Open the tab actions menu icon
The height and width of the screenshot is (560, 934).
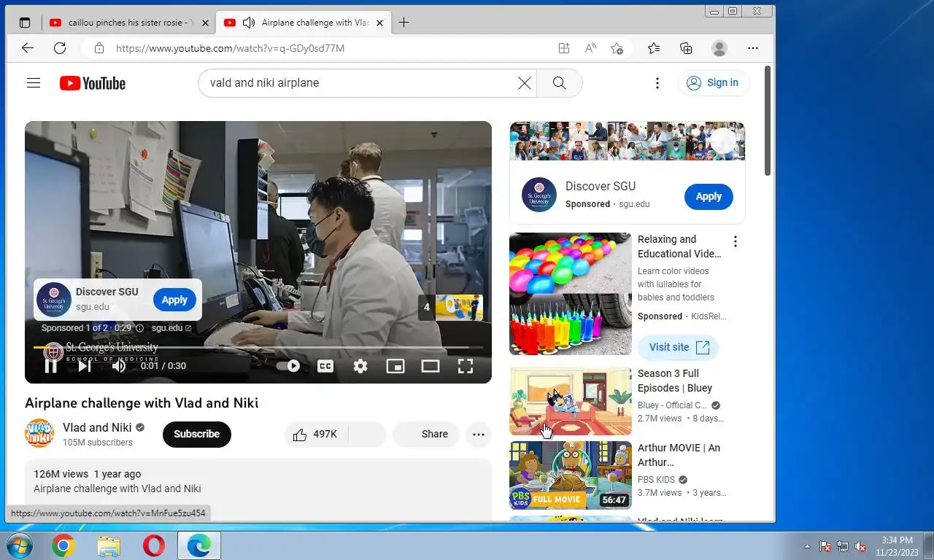25,23
